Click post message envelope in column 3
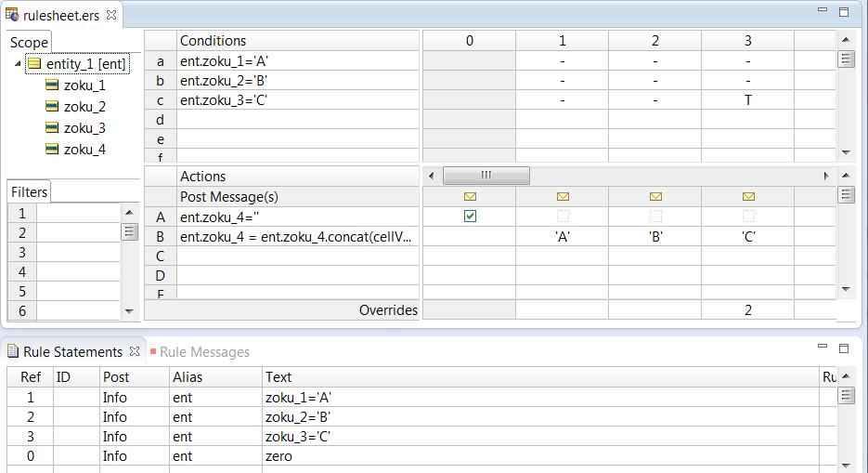The height and width of the screenshot is (473, 868). click(x=748, y=197)
